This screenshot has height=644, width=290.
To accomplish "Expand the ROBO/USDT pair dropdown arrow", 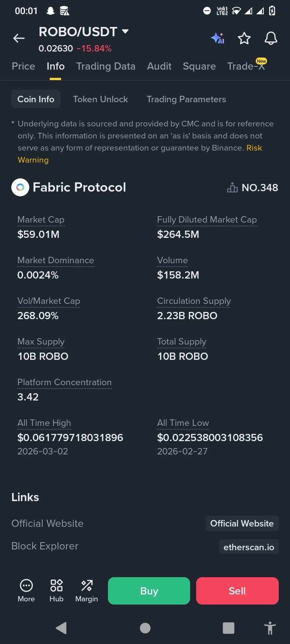I will (125, 31).
